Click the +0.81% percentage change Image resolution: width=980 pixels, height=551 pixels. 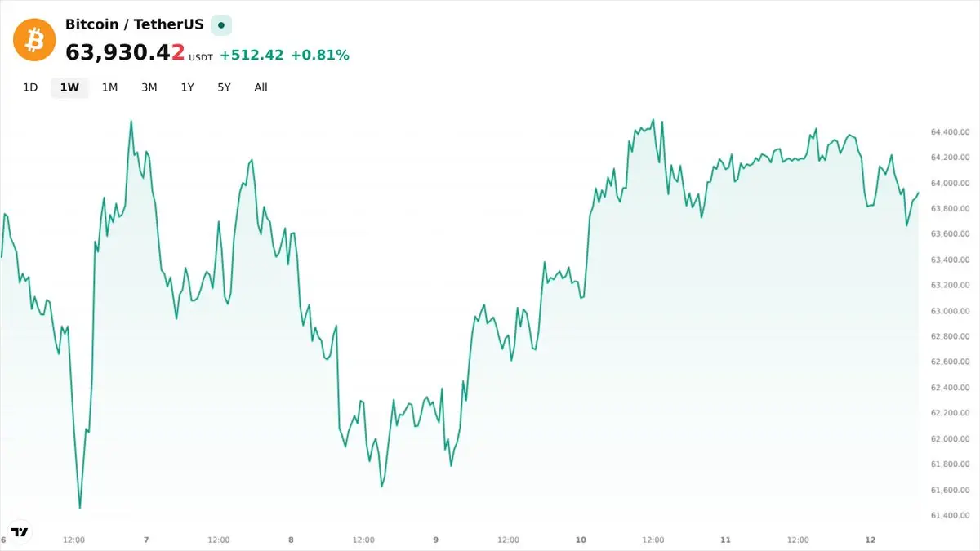click(x=320, y=55)
